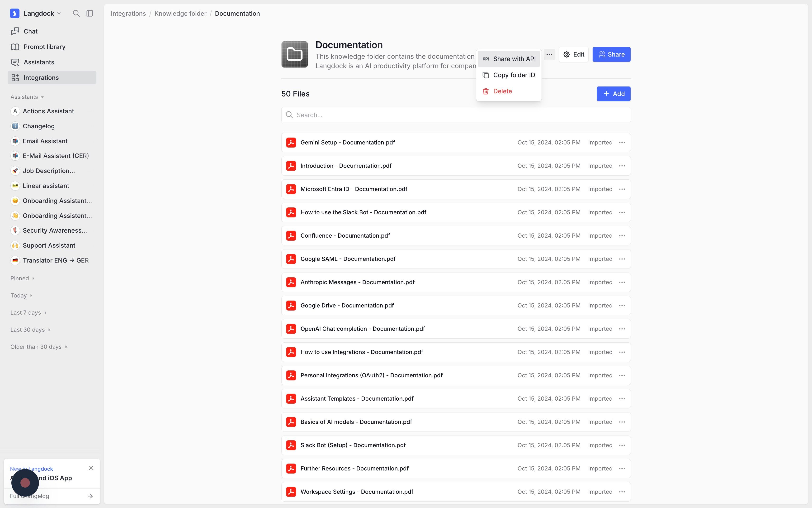Toggle the sidebar panel icon
Screen dimensions: 812x508
pos(90,14)
